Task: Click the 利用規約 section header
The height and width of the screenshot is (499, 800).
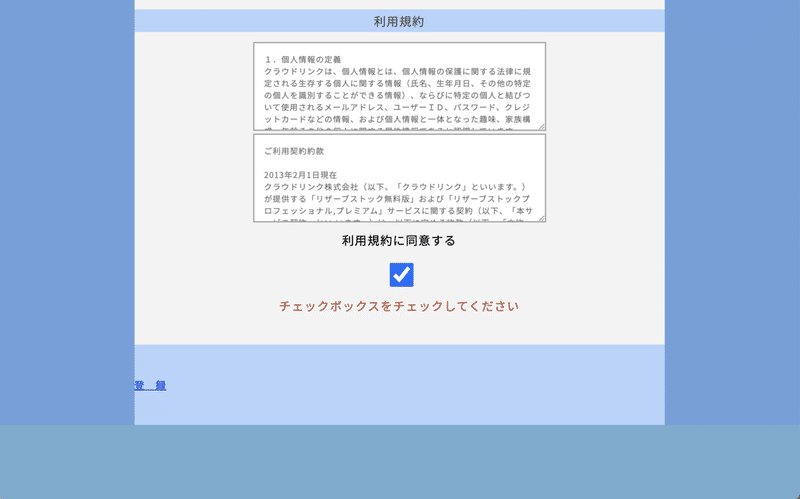Action: click(399, 21)
